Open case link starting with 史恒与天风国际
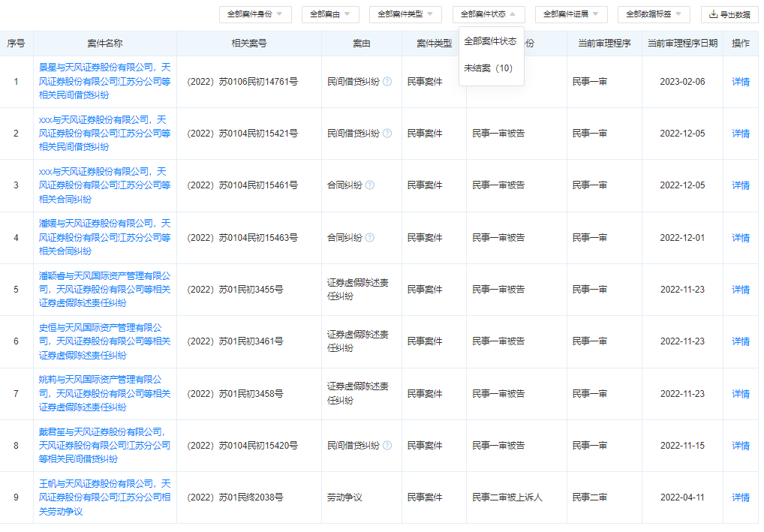This screenshot has height=532, width=764. [105, 341]
